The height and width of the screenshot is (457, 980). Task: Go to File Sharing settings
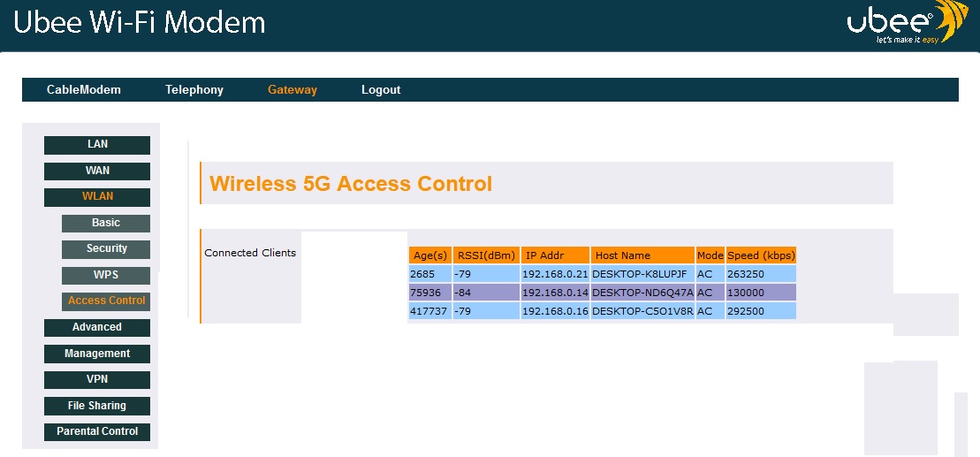[97, 406]
